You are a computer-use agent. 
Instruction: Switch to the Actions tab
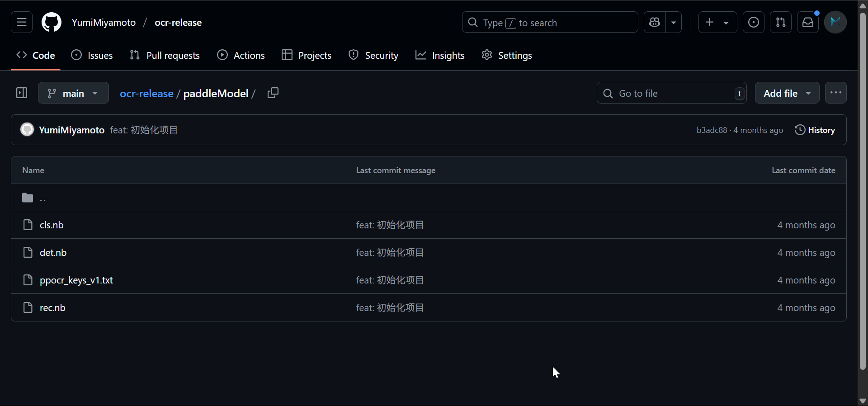point(241,55)
